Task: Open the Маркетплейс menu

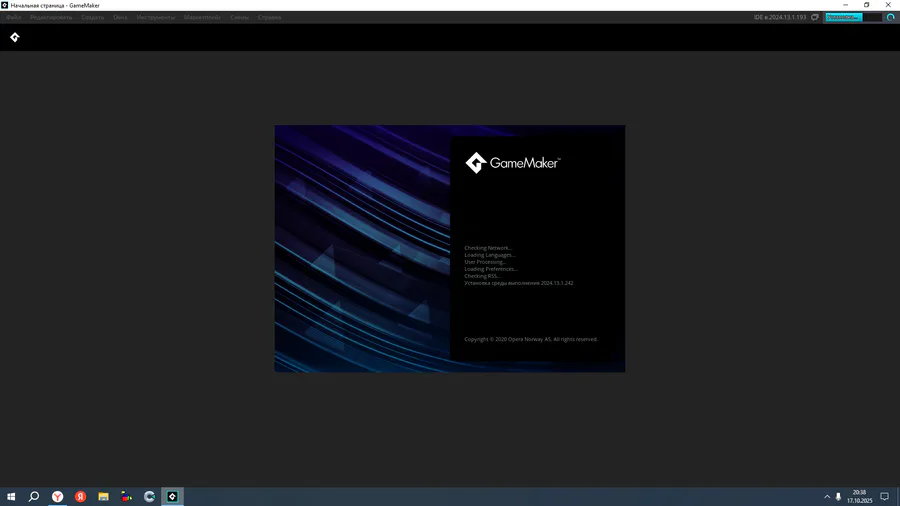Action: (202, 17)
